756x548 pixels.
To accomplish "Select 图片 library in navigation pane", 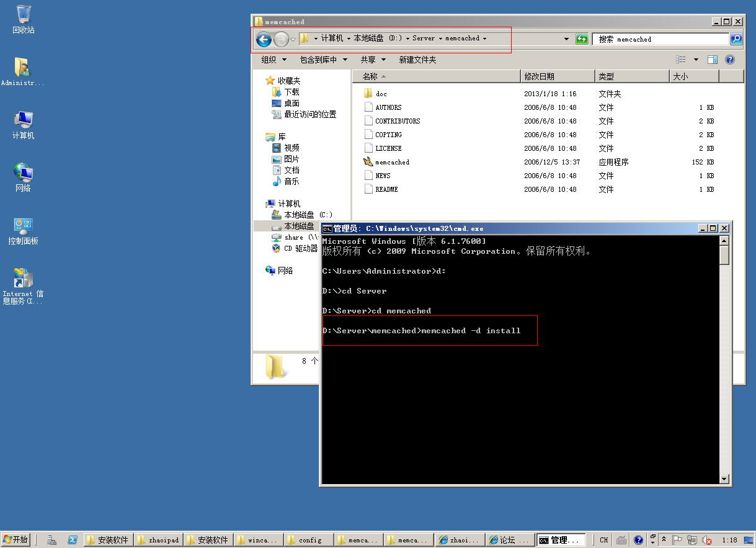I will point(291,159).
